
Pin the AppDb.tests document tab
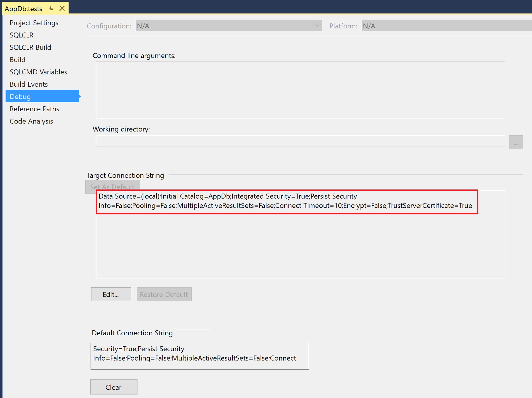[x=51, y=8]
